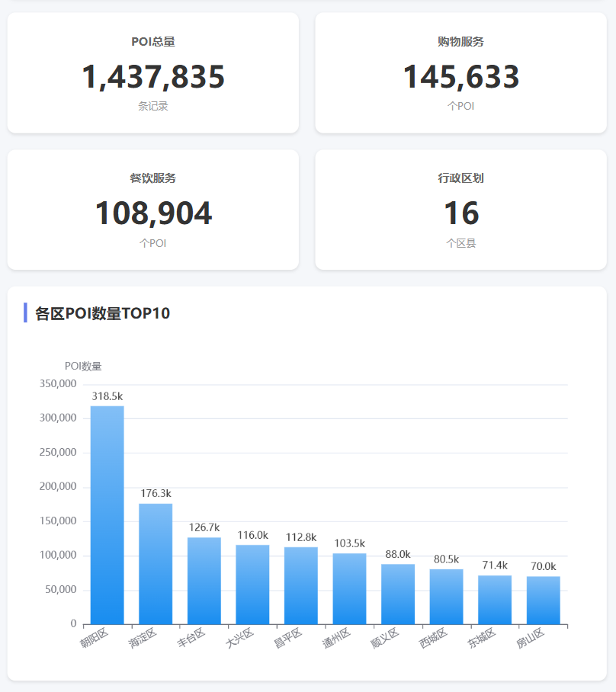Click the 餐饮服务 value 108,904

[153, 213]
